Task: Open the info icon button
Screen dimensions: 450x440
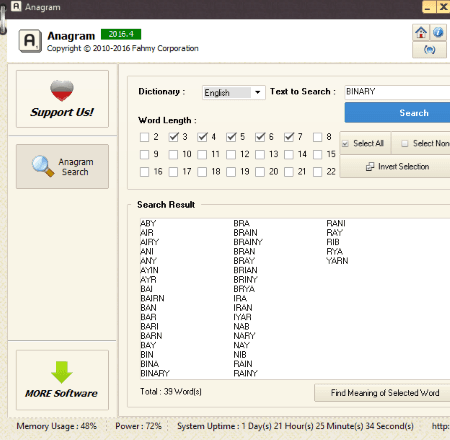Action: 438,33
